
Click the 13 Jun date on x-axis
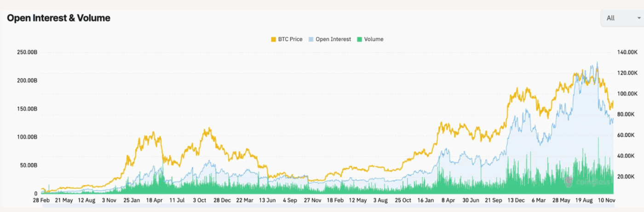[267, 200]
